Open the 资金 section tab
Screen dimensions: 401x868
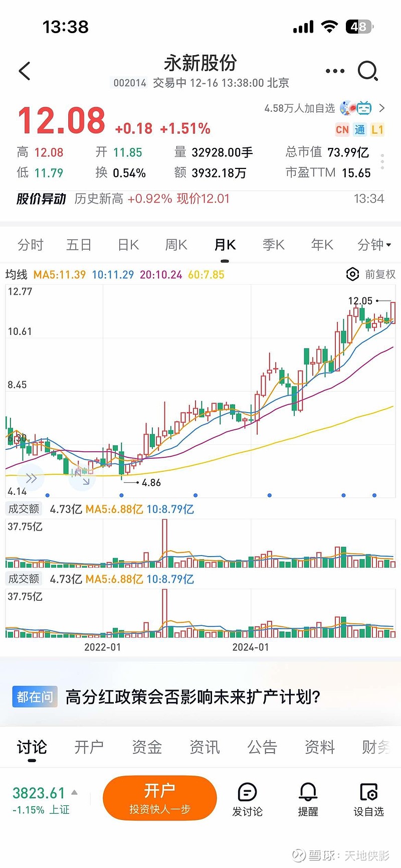click(147, 747)
